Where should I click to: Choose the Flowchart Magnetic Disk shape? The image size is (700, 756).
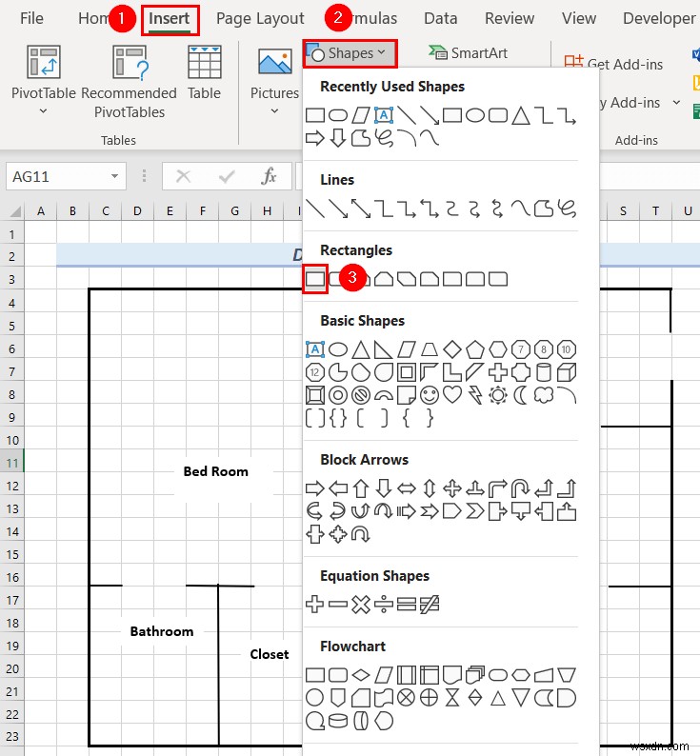(338, 721)
